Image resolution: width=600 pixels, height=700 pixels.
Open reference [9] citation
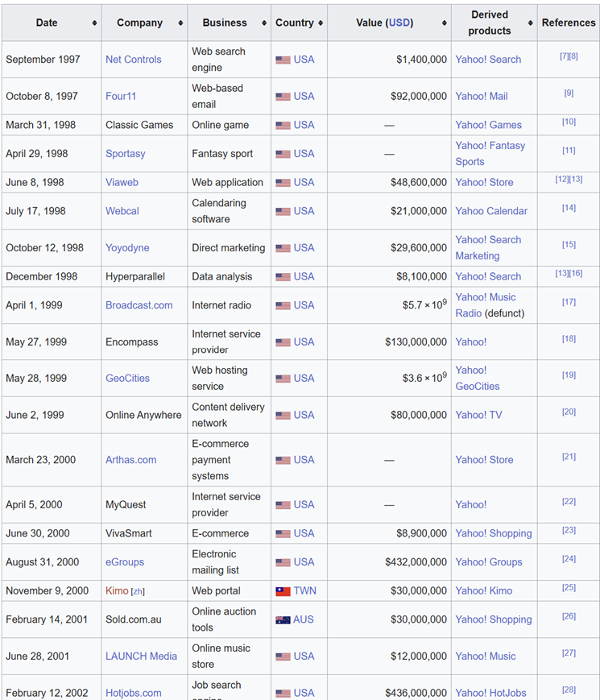[x=569, y=93]
